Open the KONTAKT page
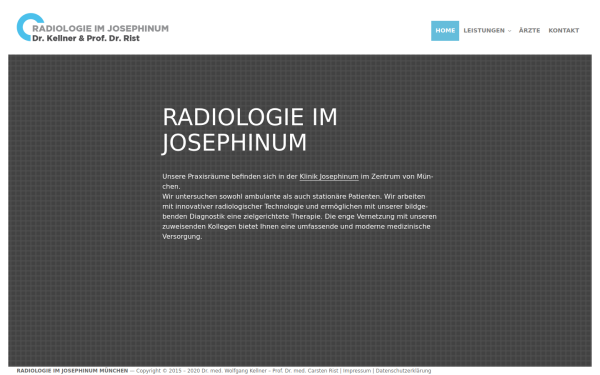The width and height of the screenshot is (600, 375). click(x=564, y=31)
